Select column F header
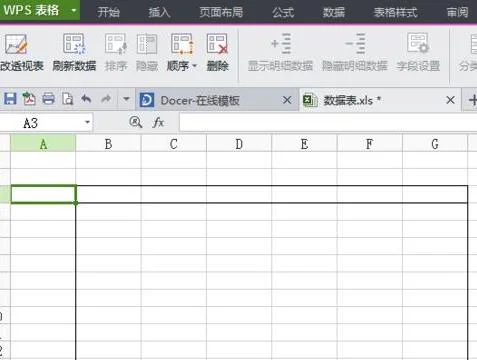Viewport: 477px width, 360px height. 370,144
